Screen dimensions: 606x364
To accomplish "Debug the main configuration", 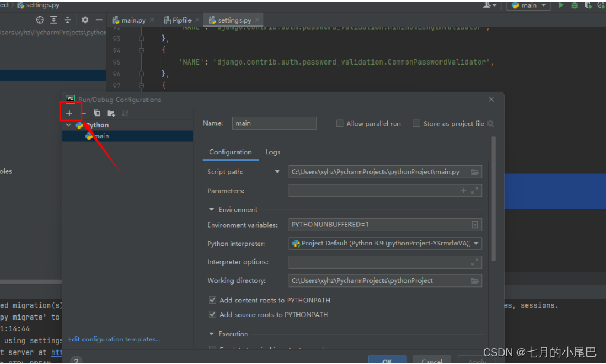I will pyautogui.click(x=575, y=5).
